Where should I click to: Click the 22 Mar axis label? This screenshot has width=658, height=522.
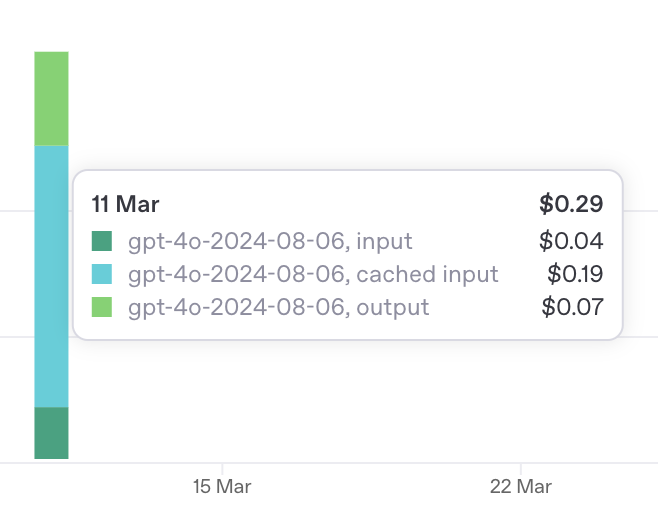click(521, 487)
